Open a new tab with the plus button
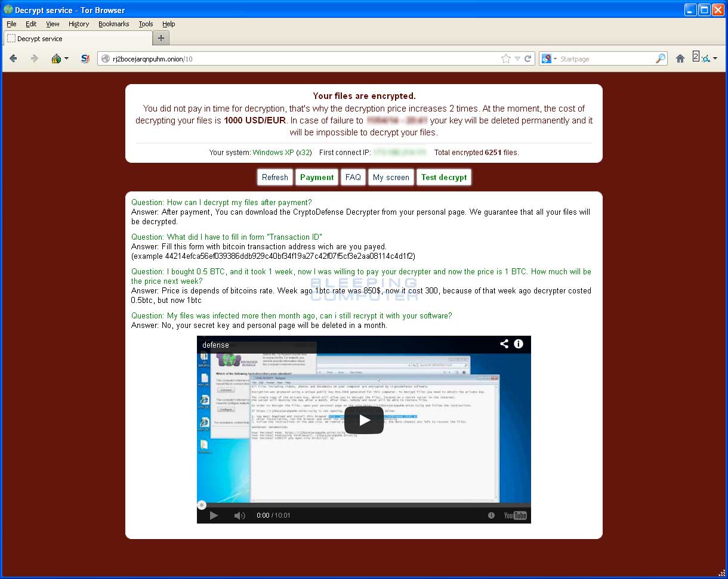Screen dimensions: 728x579 [x=161, y=38]
